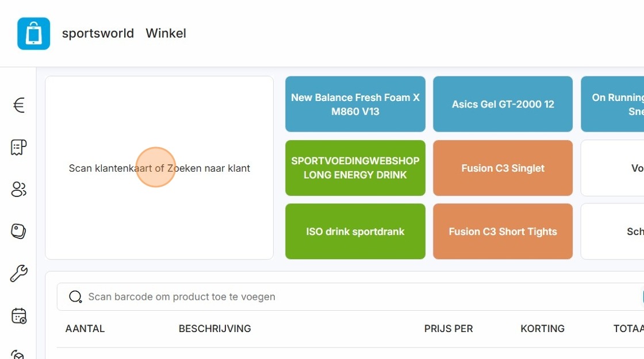This screenshot has height=359, width=644.
Task: Click the sportsworld shop name
Action: pos(98,33)
